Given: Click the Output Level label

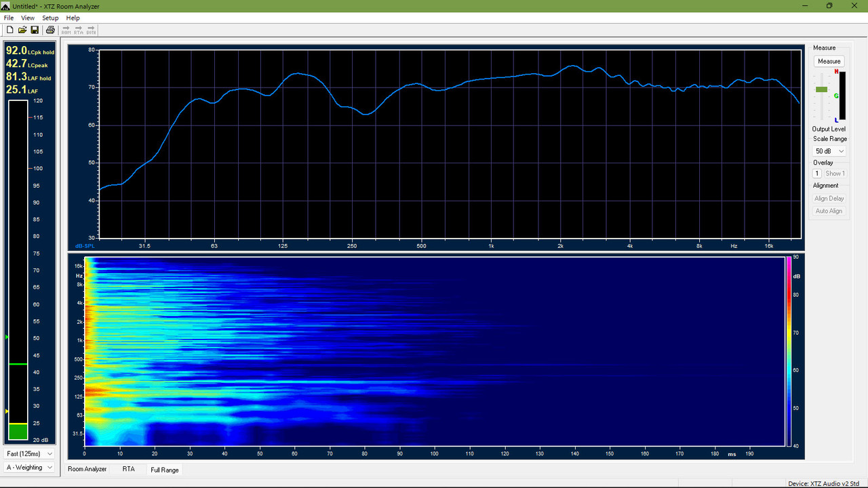Looking at the screenshot, I should pos(829,129).
